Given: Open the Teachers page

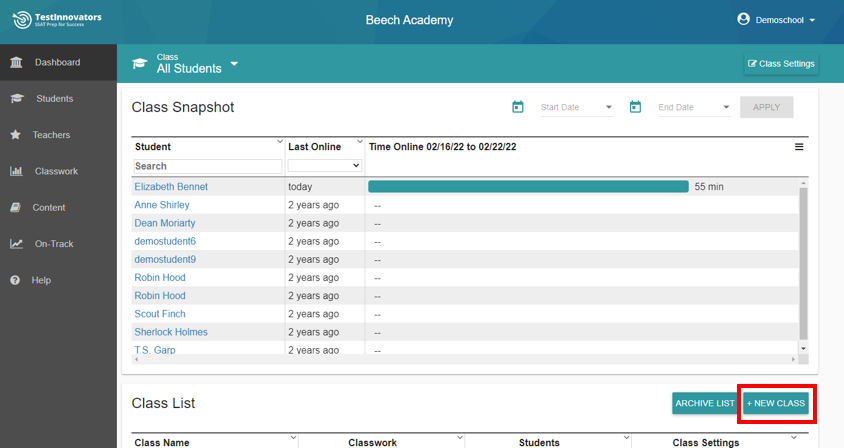Looking at the screenshot, I should point(58,135).
